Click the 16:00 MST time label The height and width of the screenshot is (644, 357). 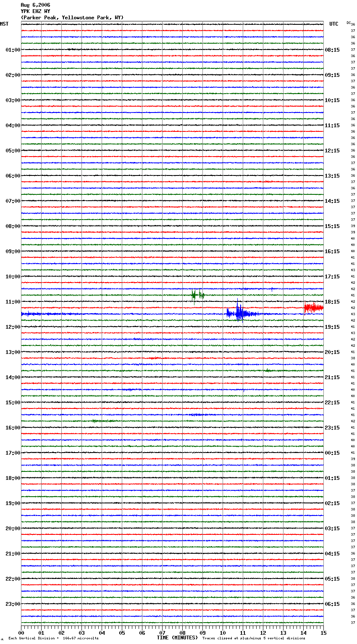[x=13, y=428]
